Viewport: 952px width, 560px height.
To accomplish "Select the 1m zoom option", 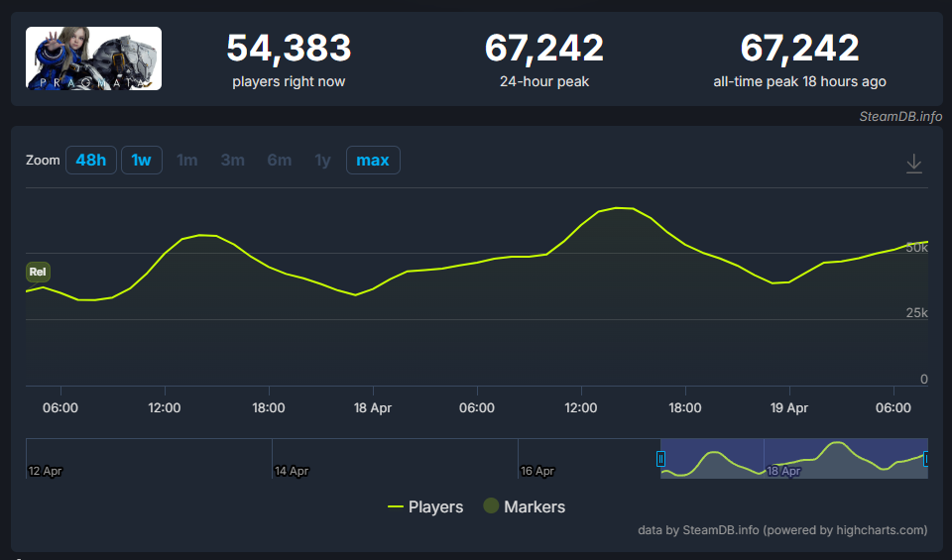I will pyautogui.click(x=187, y=160).
